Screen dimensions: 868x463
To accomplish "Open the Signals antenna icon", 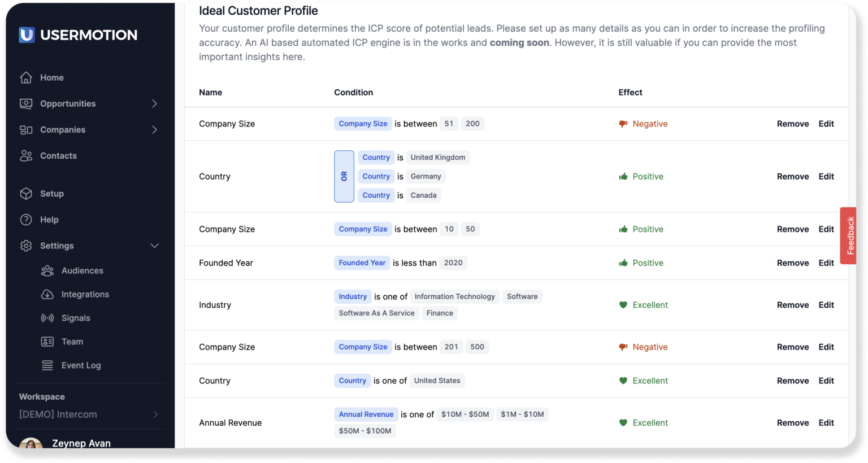I will (x=47, y=317).
